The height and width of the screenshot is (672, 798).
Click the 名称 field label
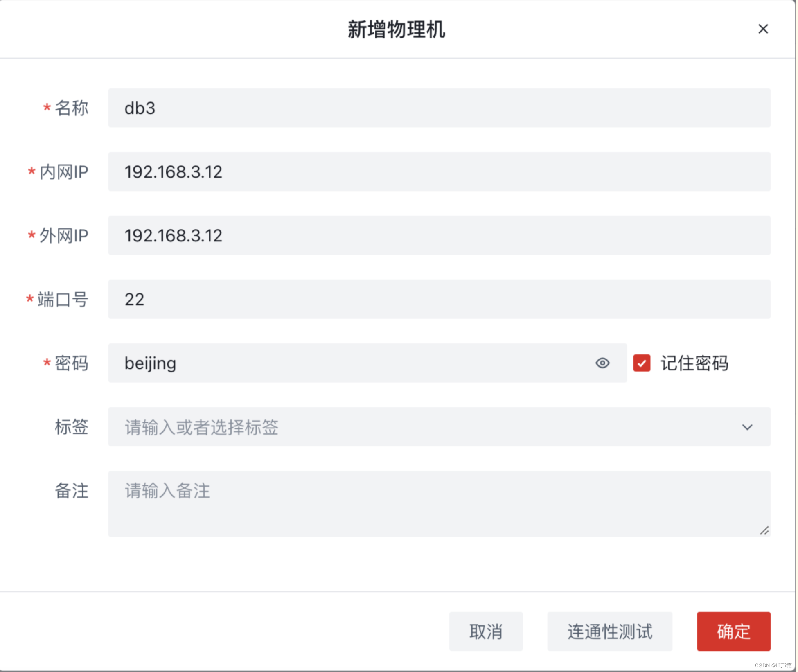click(71, 108)
